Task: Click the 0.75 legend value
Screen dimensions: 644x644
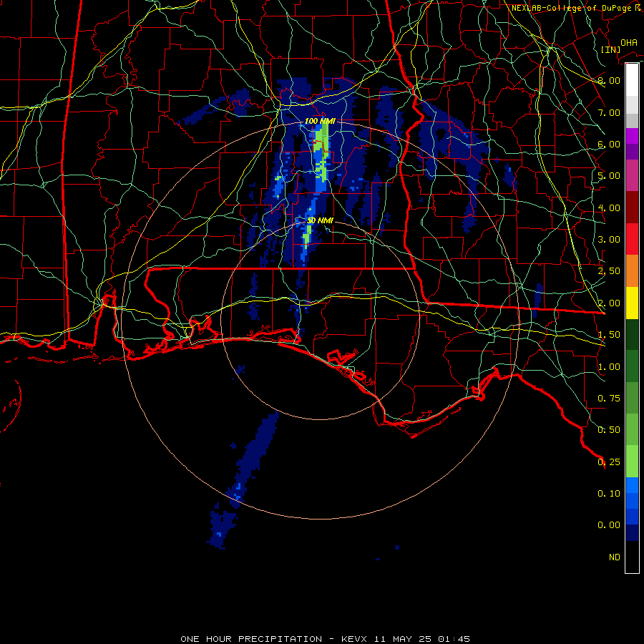Action: (609, 399)
